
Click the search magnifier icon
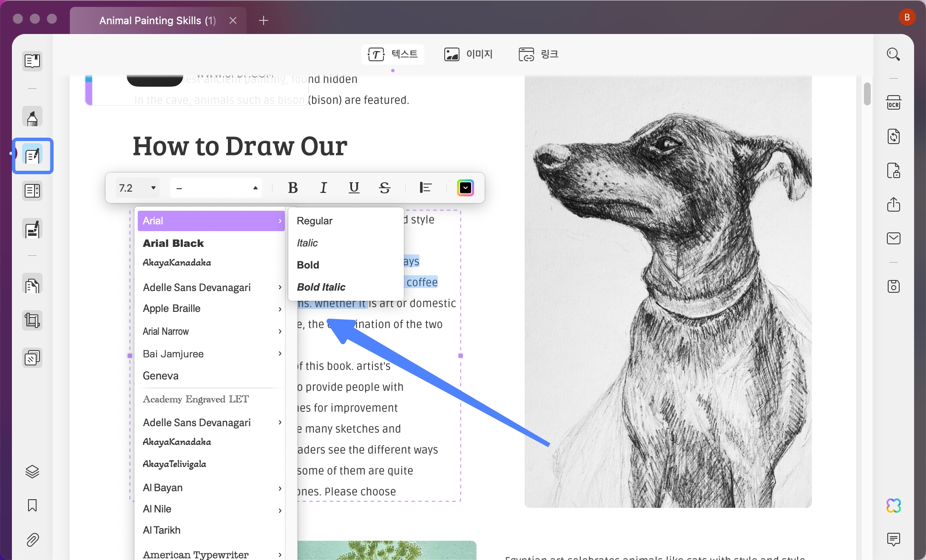[893, 54]
